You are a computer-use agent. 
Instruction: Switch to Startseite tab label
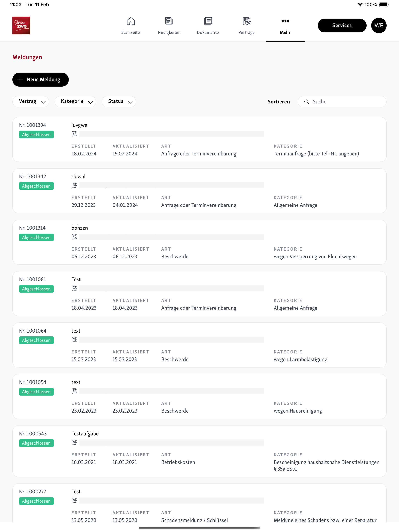(x=131, y=32)
